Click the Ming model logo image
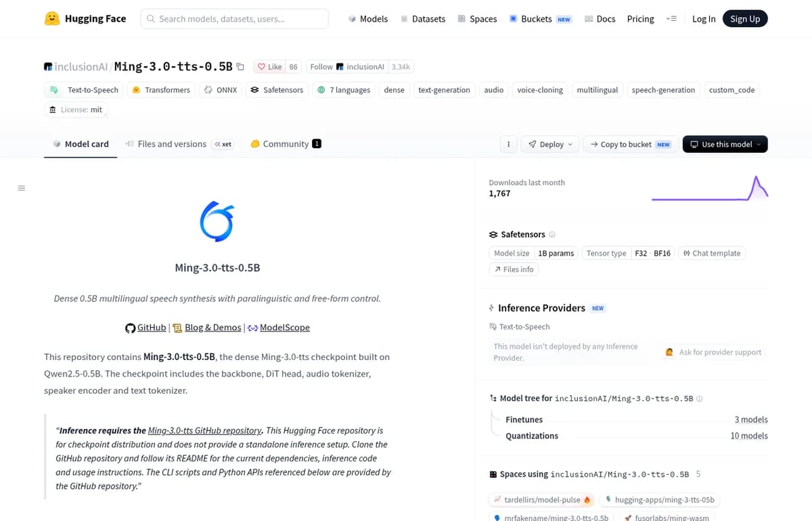This screenshot has height=521, width=812. pos(217,221)
